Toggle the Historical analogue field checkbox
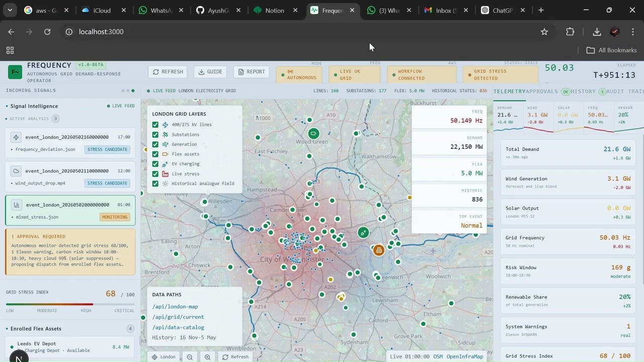This screenshot has height=362, width=644. click(155, 184)
